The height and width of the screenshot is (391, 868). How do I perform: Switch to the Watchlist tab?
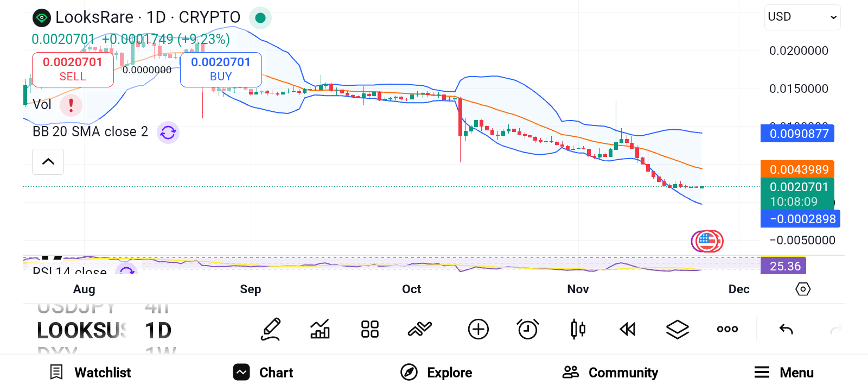(x=91, y=373)
